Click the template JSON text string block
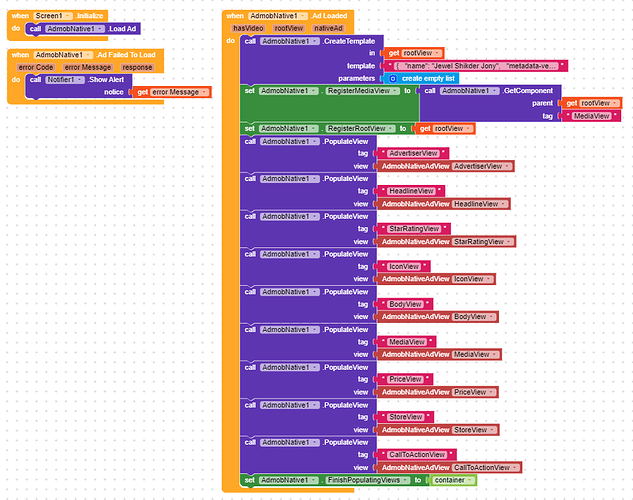The image size is (633, 500). pyautogui.click(x=476, y=66)
